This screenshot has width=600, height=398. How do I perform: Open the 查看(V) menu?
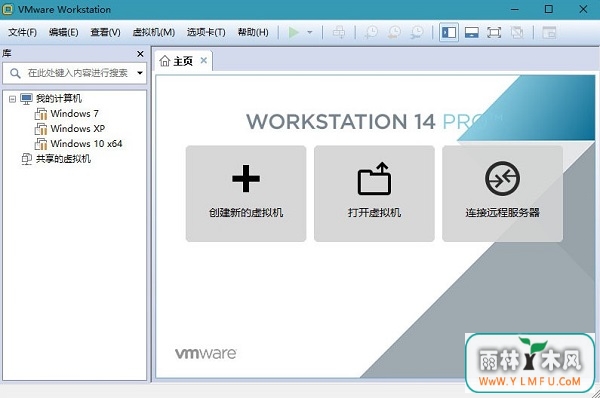105,32
